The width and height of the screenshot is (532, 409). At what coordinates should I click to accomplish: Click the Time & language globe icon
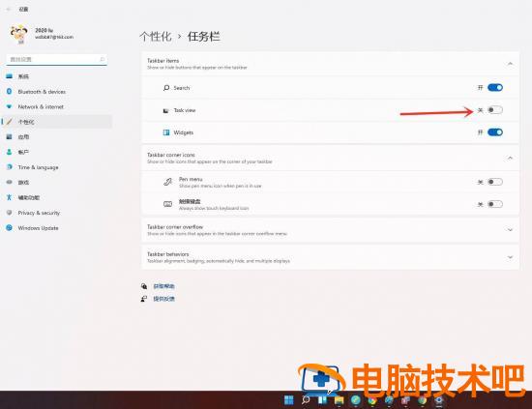[9, 167]
